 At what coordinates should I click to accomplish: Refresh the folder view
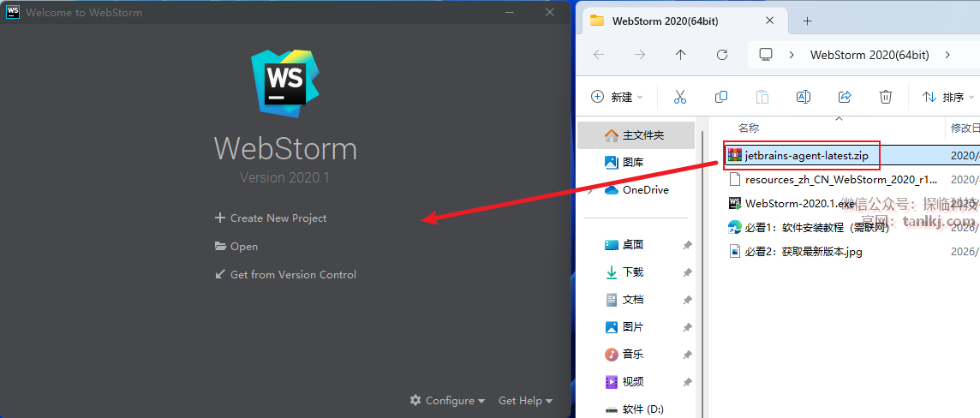point(722,55)
